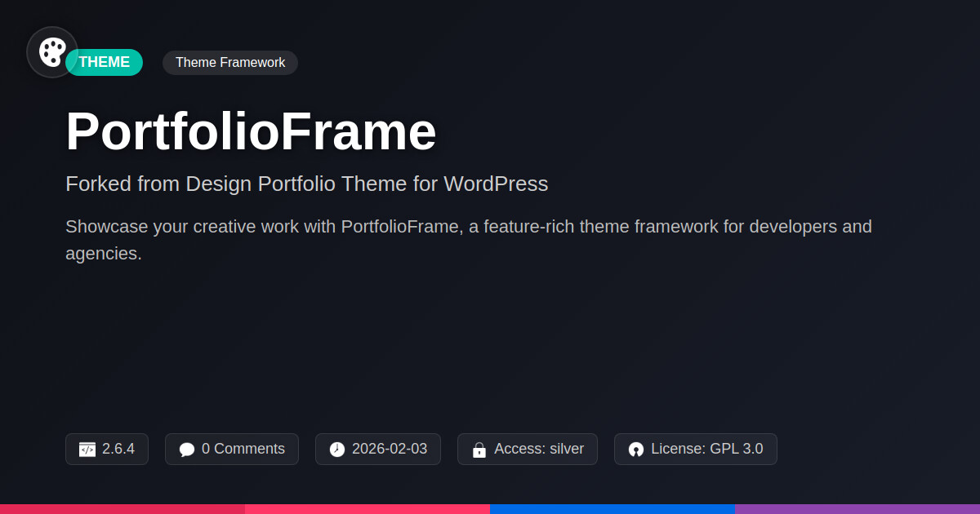Click the purple segment of bottom bar
Image resolution: width=980 pixels, height=514 pixels.
tap(857, 509)
